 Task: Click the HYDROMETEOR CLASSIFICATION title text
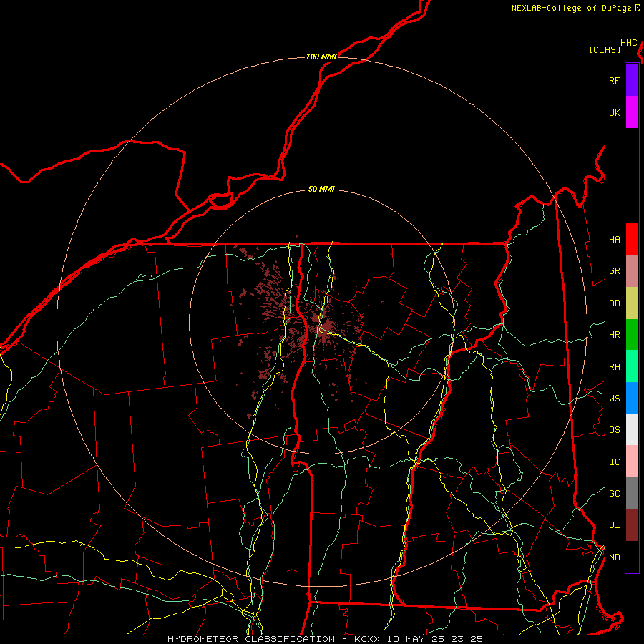251,639
